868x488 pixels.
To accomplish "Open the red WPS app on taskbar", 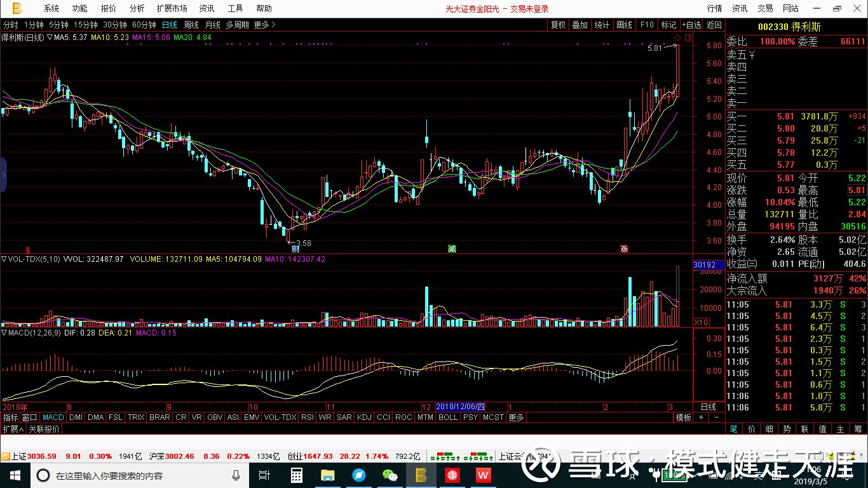I will 483,475.
